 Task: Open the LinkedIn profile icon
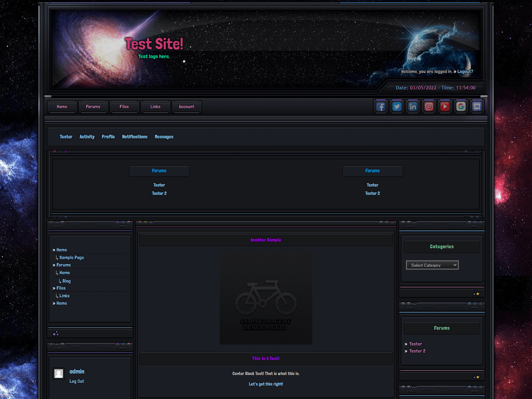[412, 106]
